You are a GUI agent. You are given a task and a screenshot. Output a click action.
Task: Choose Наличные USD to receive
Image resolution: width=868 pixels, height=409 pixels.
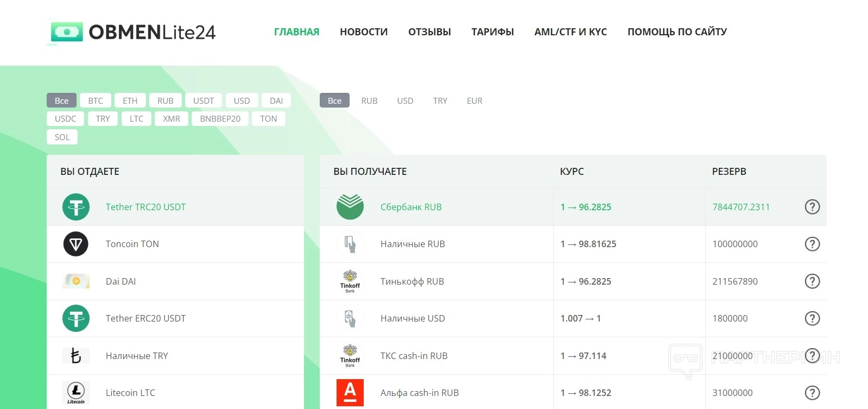(x=573, y=318)
